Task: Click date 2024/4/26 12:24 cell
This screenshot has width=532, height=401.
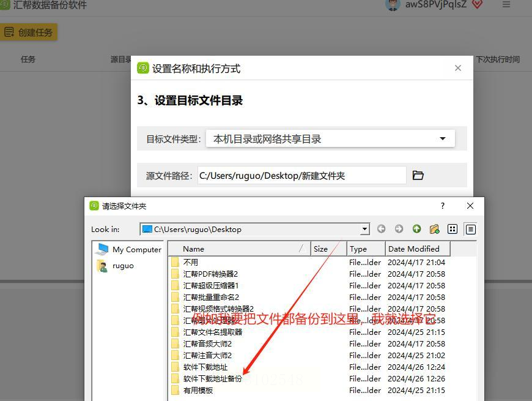Action: coord(416,367)
